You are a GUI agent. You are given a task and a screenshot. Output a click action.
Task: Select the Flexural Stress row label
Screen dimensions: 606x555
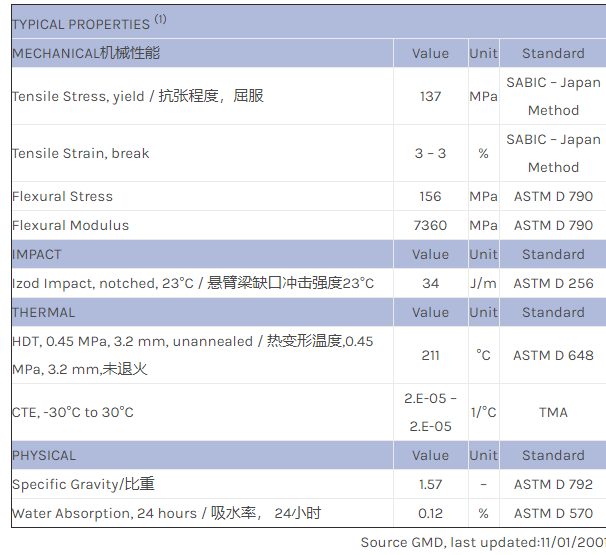click(x=62, y=196)
